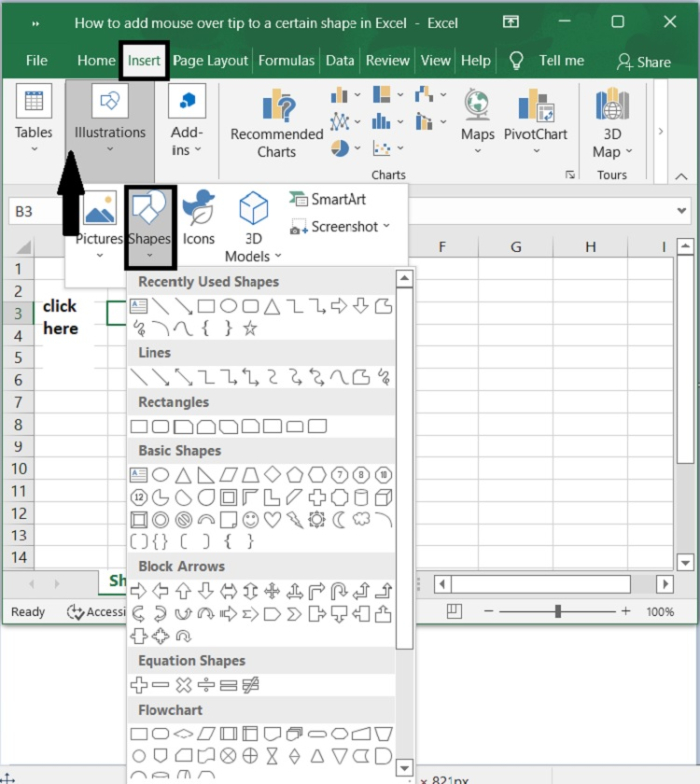700x784 pixels.
Task: Open the hierarchy chart dropdown
Action: tap(400, 94)
